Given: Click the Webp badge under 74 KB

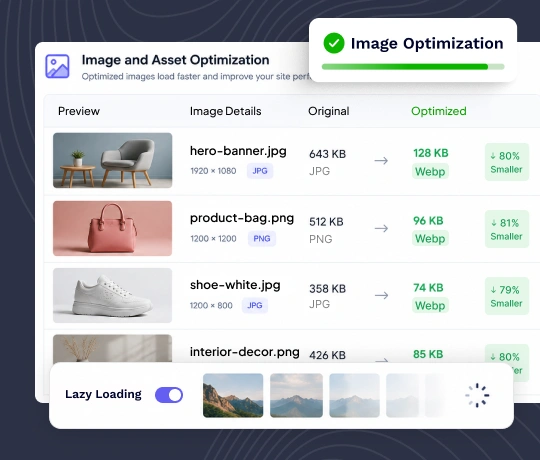Looking at the screenshot, I should 430,305.
